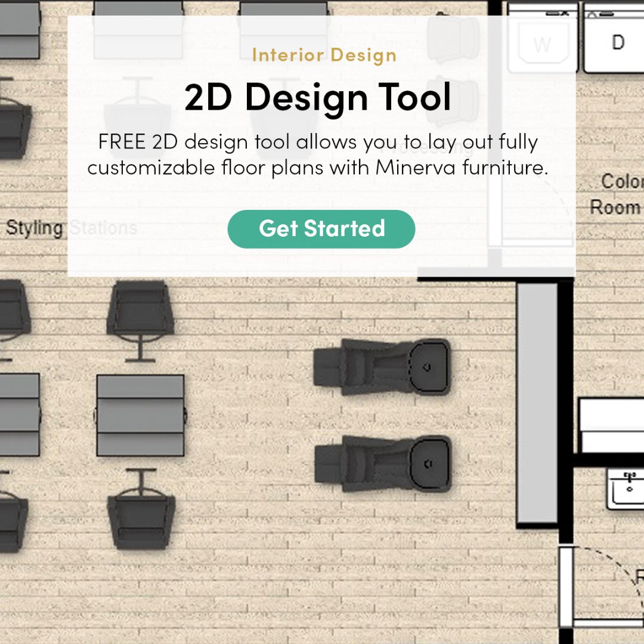The width and height of the screenshot is (644, 644).
Task: Click the "Styling Stations" floor plan label
Action: [x=72, y=228]
